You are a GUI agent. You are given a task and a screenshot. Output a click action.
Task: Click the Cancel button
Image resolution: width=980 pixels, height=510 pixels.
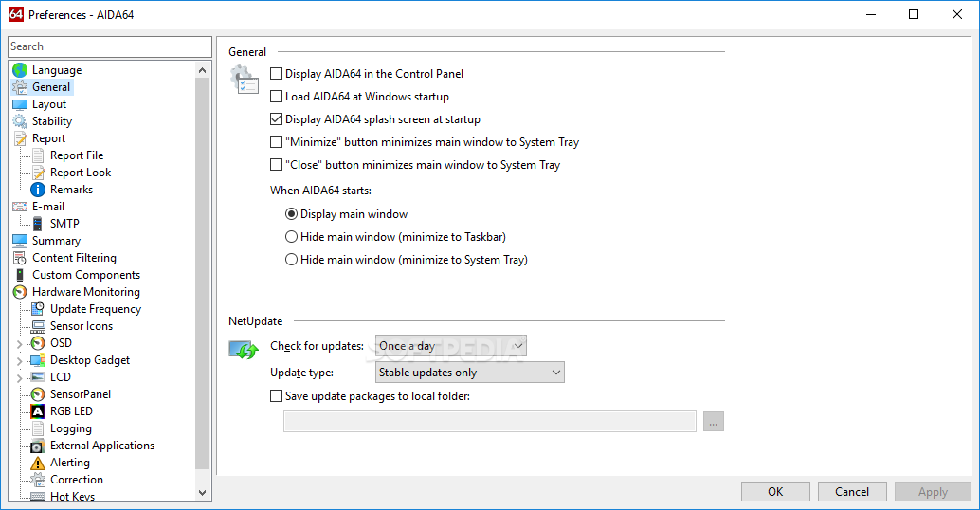point(852,492)
